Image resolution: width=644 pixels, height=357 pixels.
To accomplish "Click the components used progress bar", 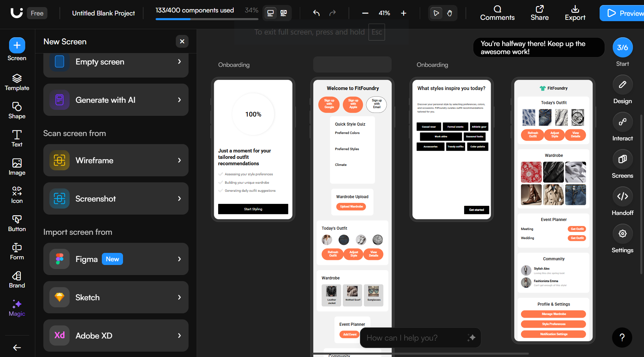I will [x=207, y=19].
